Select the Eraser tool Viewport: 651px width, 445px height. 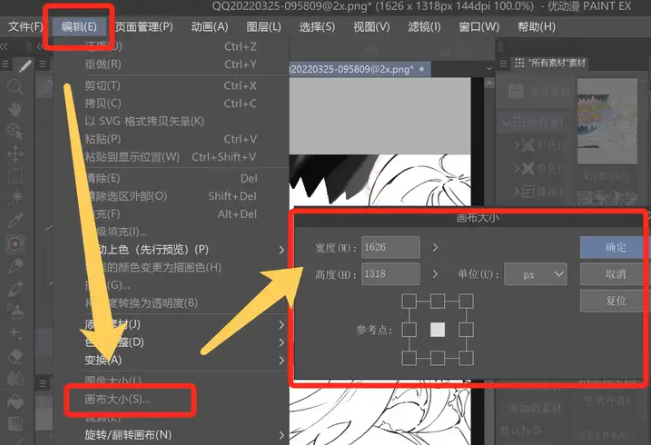click(15, 356)
